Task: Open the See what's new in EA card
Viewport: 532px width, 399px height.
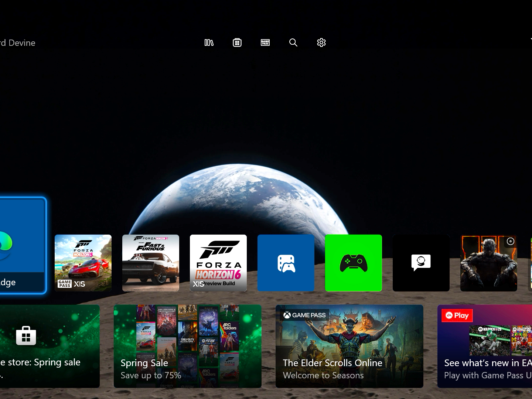Action: [485, 346]
